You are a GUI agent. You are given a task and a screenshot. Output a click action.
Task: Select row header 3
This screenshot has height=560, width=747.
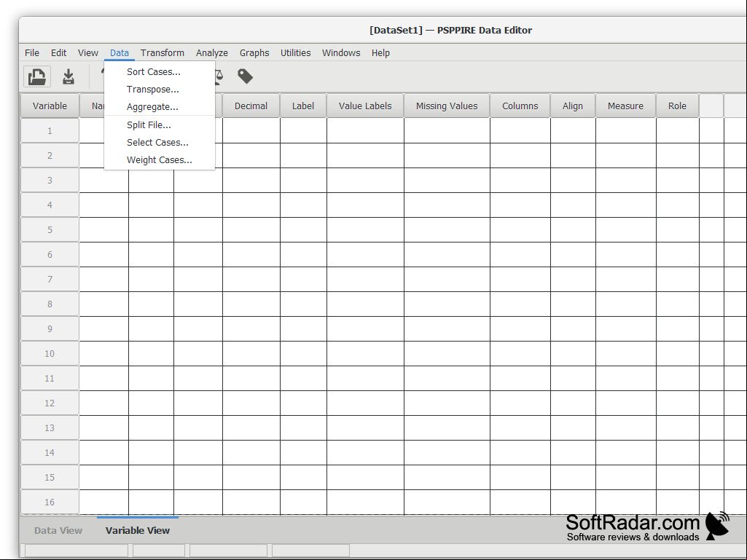pos(50,180)
